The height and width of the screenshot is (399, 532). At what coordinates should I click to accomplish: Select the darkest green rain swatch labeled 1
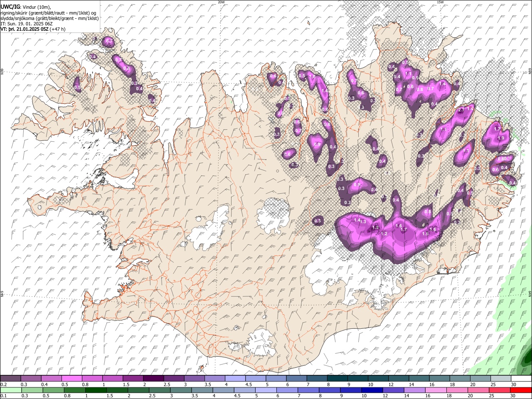[96, 390]
